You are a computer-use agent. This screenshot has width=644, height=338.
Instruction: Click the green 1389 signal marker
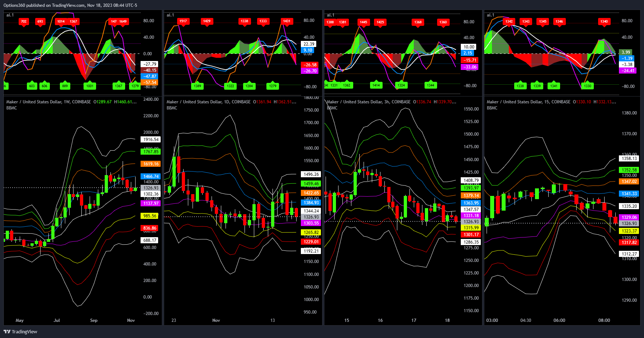tap(197, 86)
